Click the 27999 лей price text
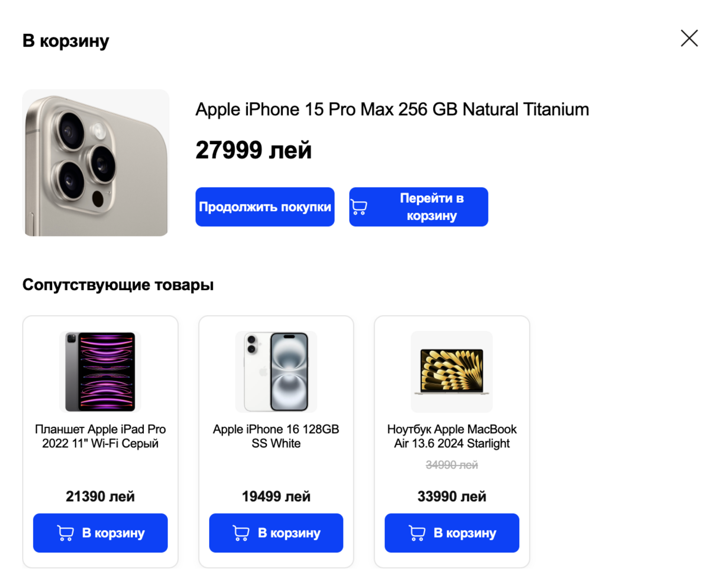The width and height of the screenshot is (728, 588). [253, 150]
